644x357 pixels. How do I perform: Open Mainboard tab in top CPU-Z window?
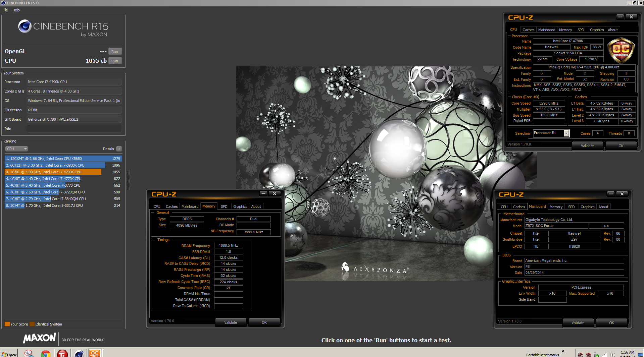tap(546, 30)
